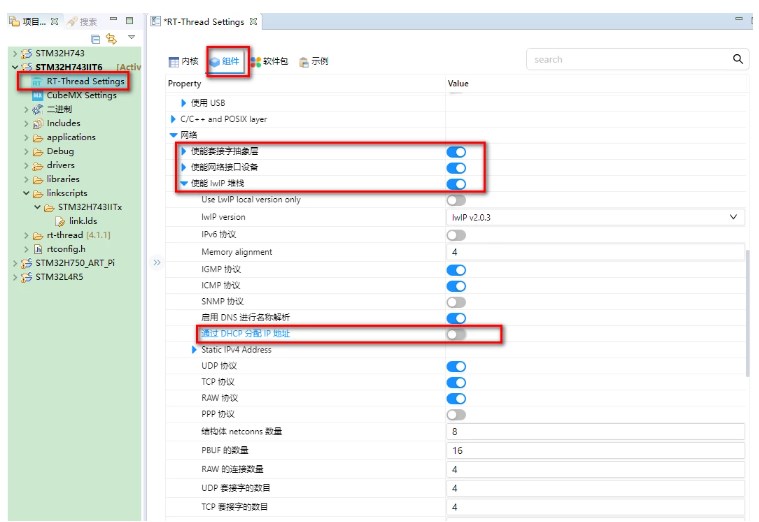Collapse the 网络 section
The height and width of the screenshot is (522, 759).
point(173,135)
